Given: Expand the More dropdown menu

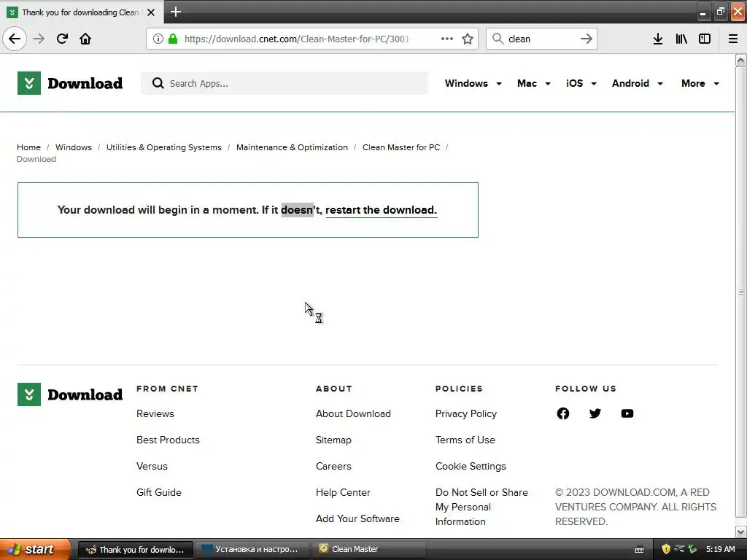Looking at the screenshot, I should [700, 83].
